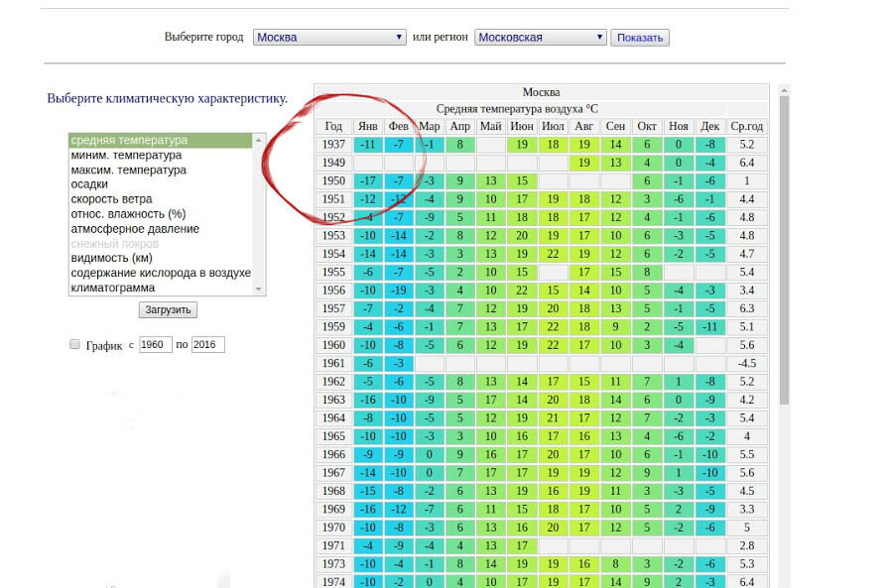This screenshot has height=588, width=889.
Task: Click the Ср.год column header
Action: 747,126
